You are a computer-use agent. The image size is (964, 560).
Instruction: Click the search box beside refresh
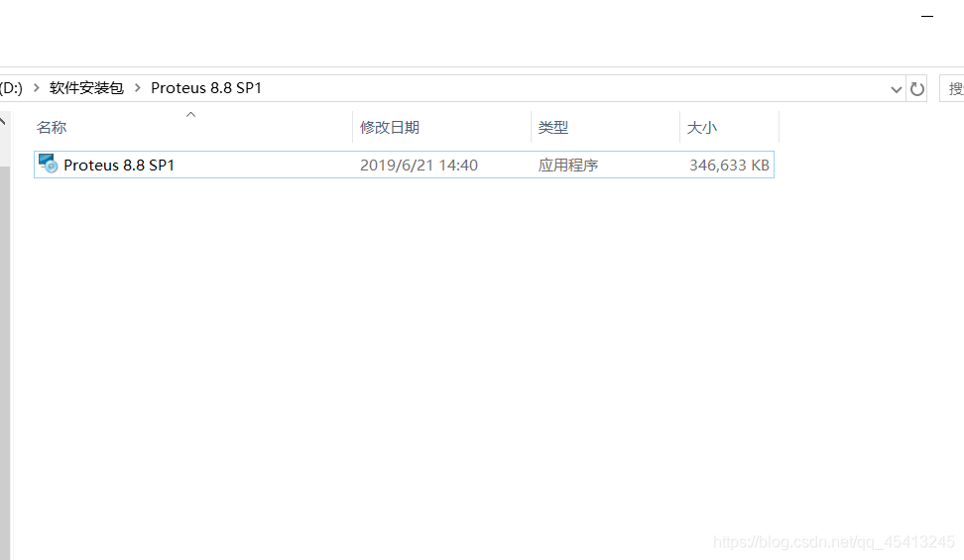[952, 89]
